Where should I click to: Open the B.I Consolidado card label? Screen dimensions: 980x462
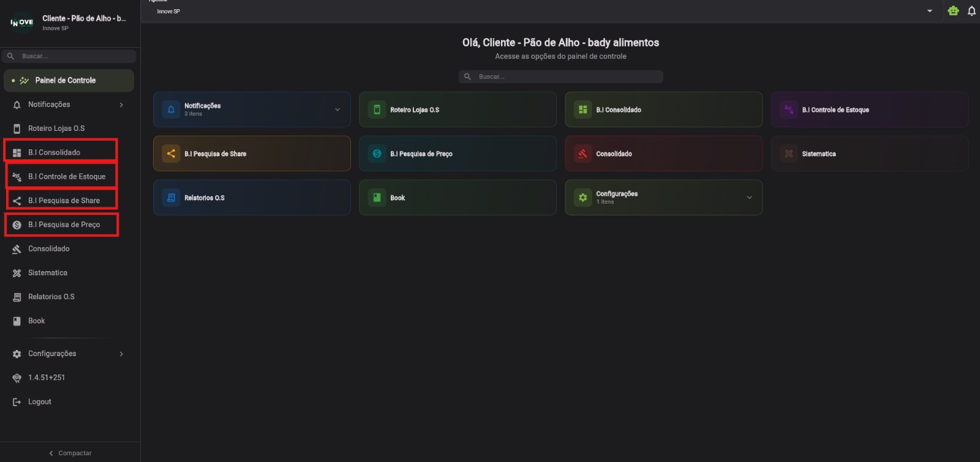[619, 110]
